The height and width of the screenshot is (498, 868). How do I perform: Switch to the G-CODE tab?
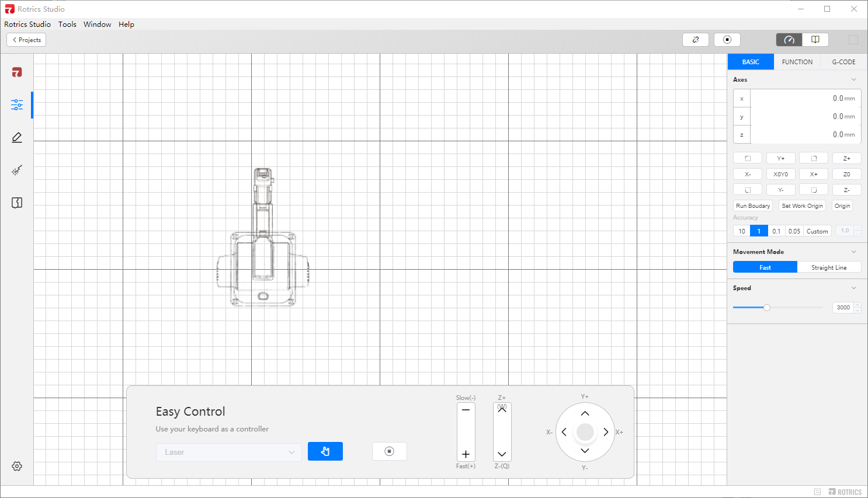[843, 62]
